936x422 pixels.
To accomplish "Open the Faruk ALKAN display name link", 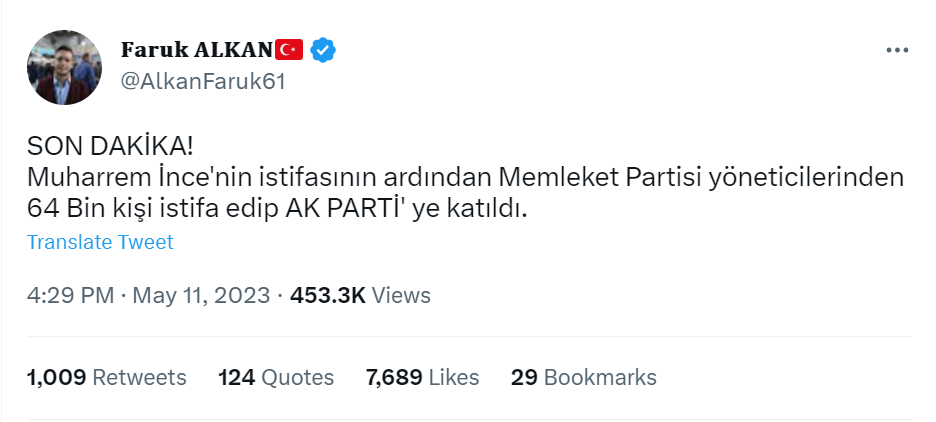I will tap(196, 49).
